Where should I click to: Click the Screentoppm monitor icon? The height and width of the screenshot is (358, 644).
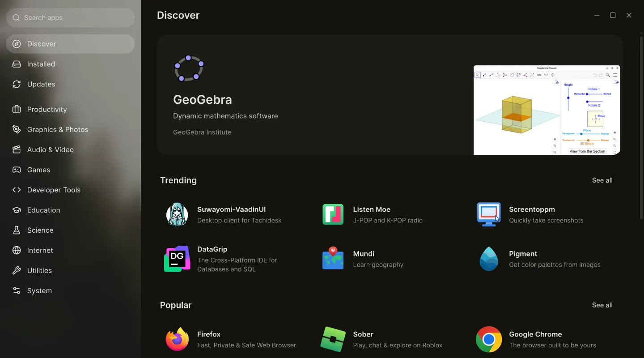click(489, 215)
